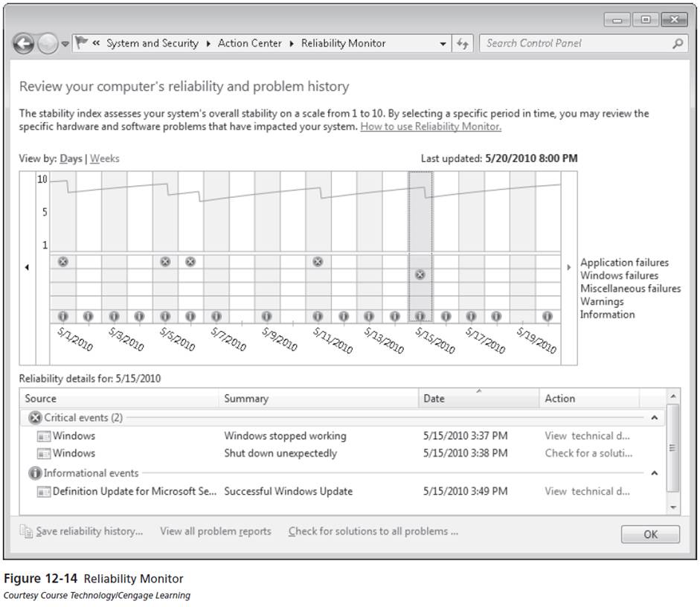Click application failure icon on 5/11/2010

tap(318, 262)
